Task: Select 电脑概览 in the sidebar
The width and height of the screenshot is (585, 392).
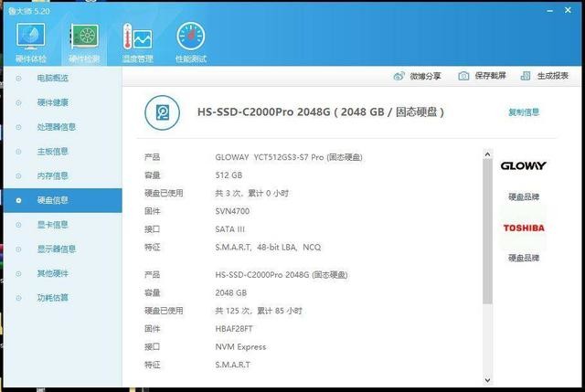Action: tap(63, 79)
